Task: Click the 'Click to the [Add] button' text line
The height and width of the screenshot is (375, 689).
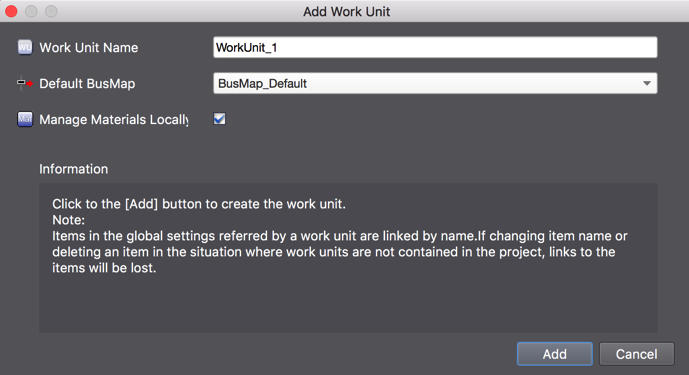Action: (199, 204)
